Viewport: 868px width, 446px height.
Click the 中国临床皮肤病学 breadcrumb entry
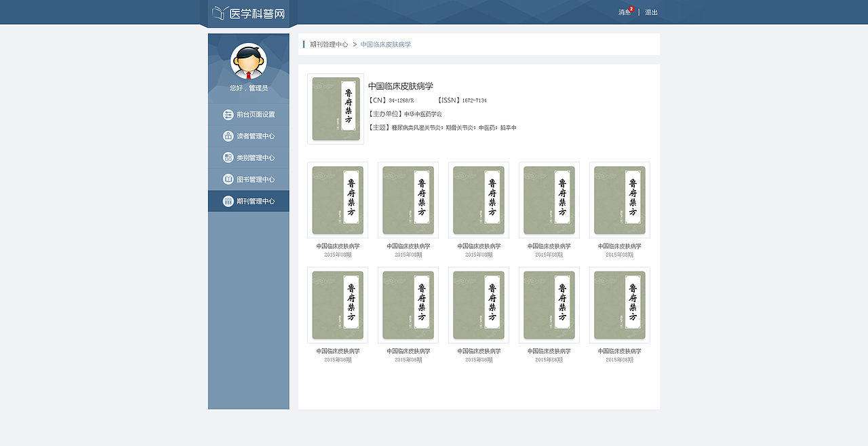point(386,44)
